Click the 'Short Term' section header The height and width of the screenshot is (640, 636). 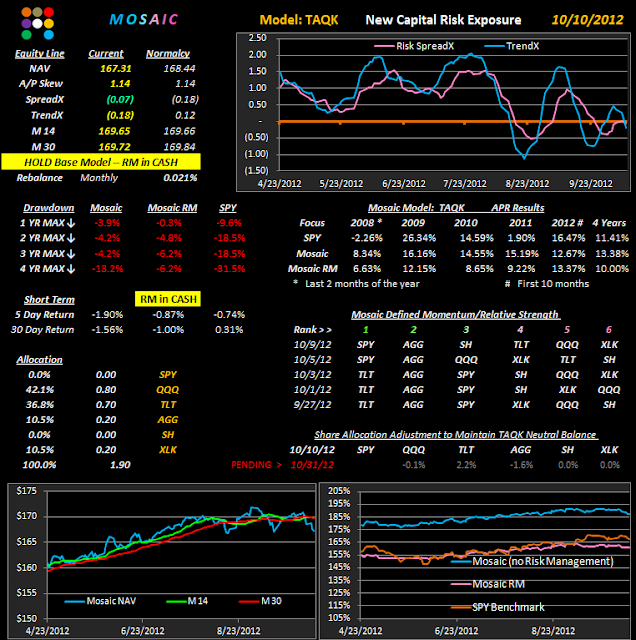point(49,300)
